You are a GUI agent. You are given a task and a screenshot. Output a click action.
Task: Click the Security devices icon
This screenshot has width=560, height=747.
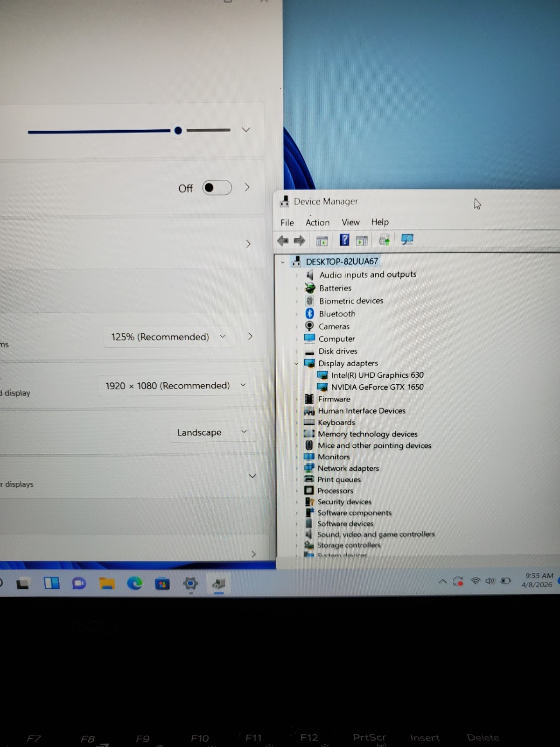309,501
